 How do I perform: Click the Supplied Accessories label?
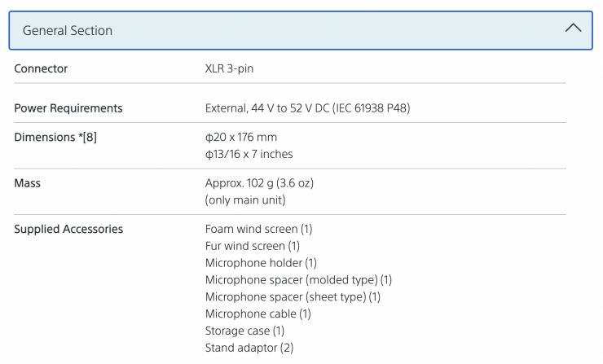[x=68, y=229]
